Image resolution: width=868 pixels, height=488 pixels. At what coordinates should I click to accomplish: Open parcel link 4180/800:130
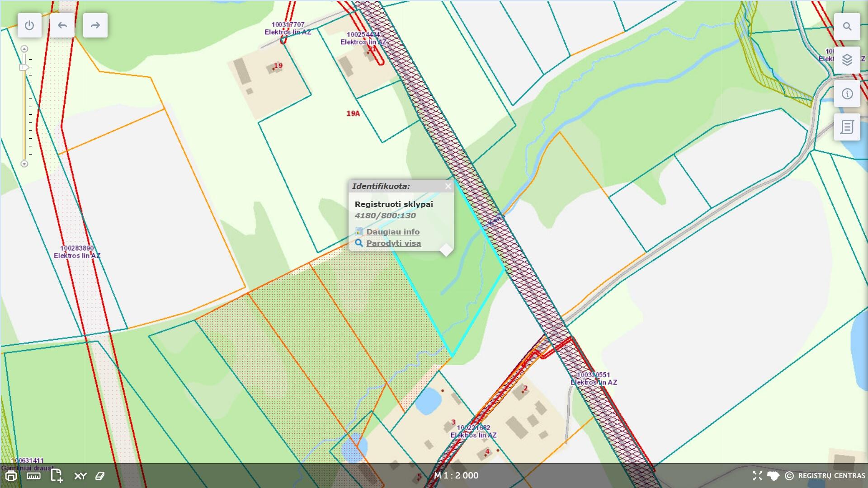[x=385, y=216]
